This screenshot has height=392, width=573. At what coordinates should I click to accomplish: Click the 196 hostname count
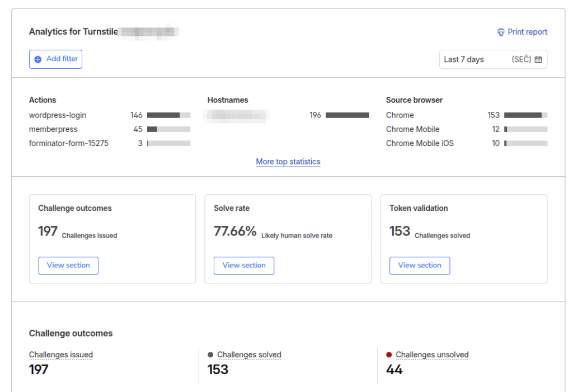[315, 115]
